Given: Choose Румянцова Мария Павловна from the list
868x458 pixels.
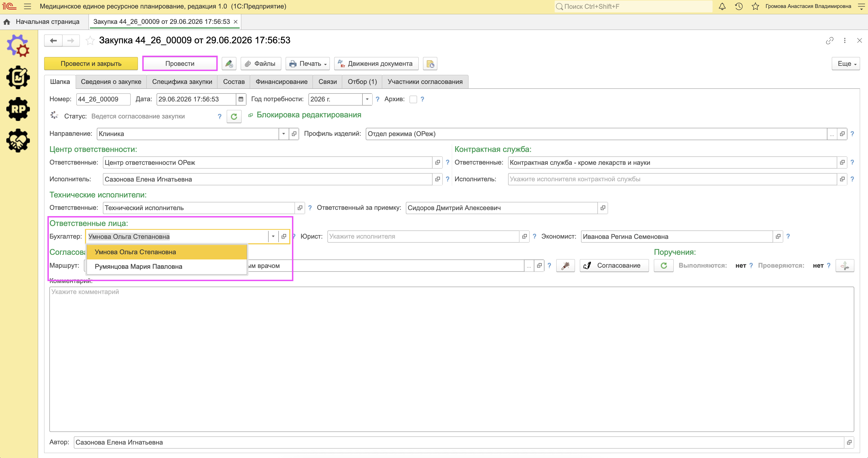Looking at the screenshot, I should click(x=167, y=267).
